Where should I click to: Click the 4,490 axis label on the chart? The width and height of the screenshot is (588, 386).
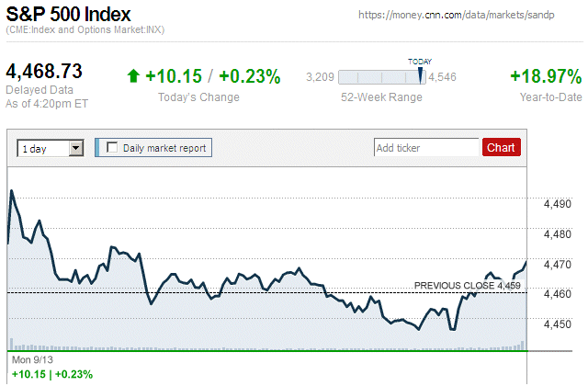click(558, 204)
